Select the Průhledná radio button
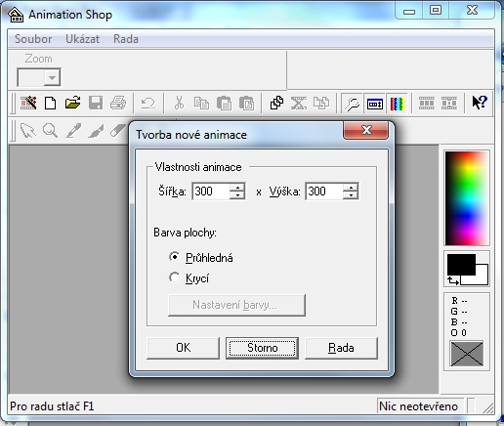The image size is (504, 426). point(175,257)
